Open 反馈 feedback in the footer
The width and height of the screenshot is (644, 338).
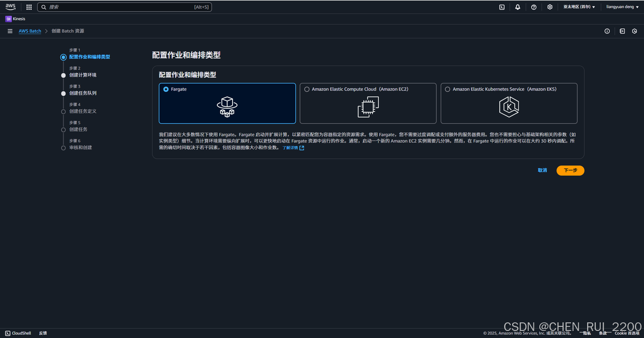click(x=43, y=333)
